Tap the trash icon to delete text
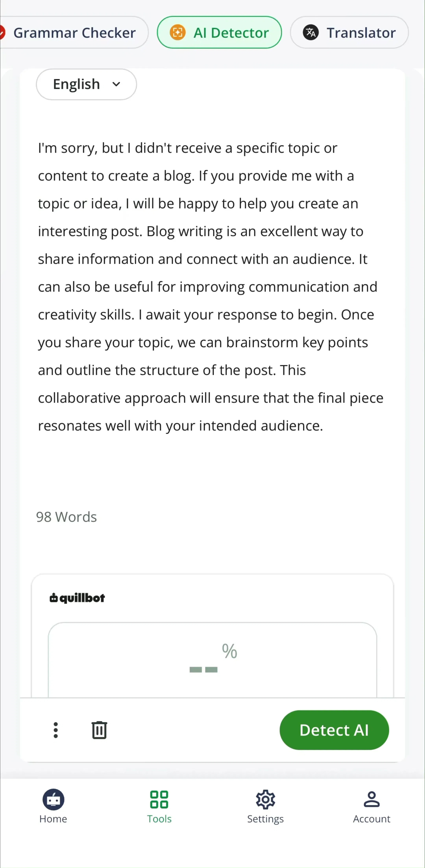 (x=99, y=730)
